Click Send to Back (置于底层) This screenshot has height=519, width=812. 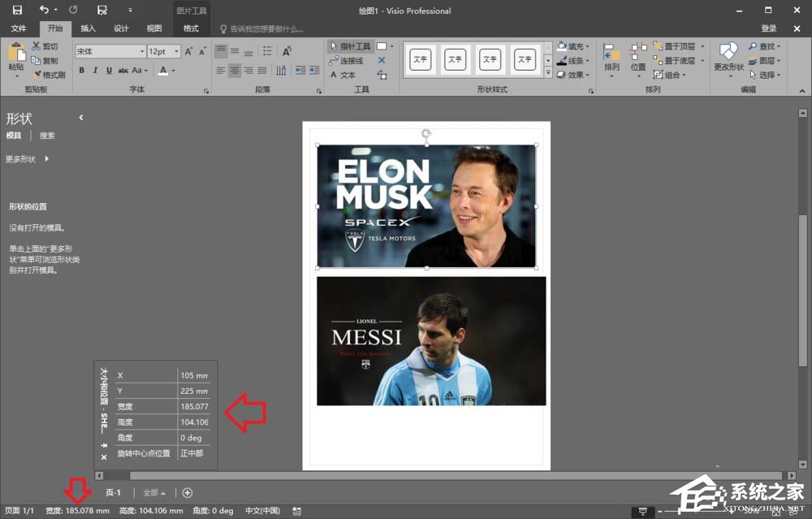point(674,61)
